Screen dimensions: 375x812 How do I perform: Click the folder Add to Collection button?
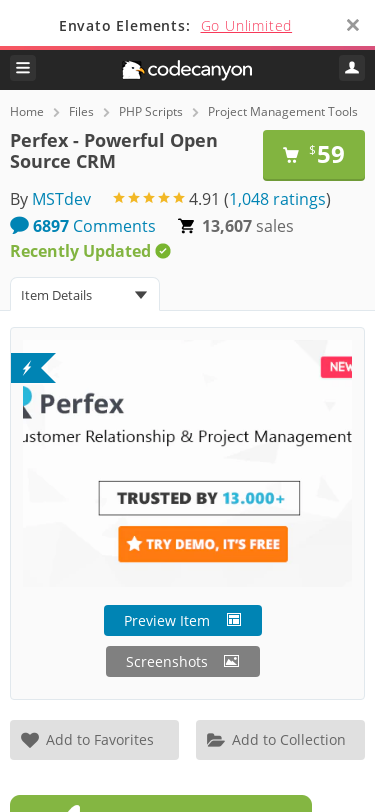280,740
